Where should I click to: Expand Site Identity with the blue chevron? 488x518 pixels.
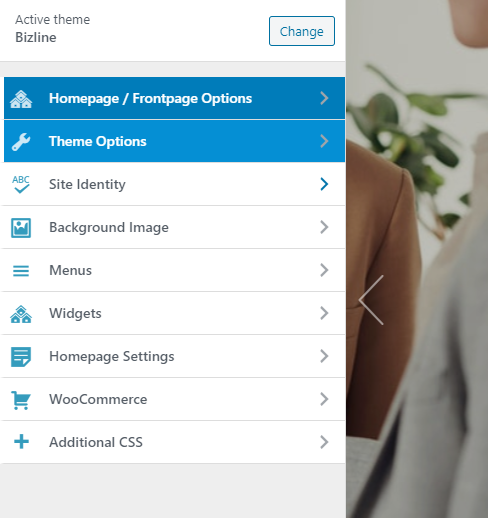click(x=324, y=184)
